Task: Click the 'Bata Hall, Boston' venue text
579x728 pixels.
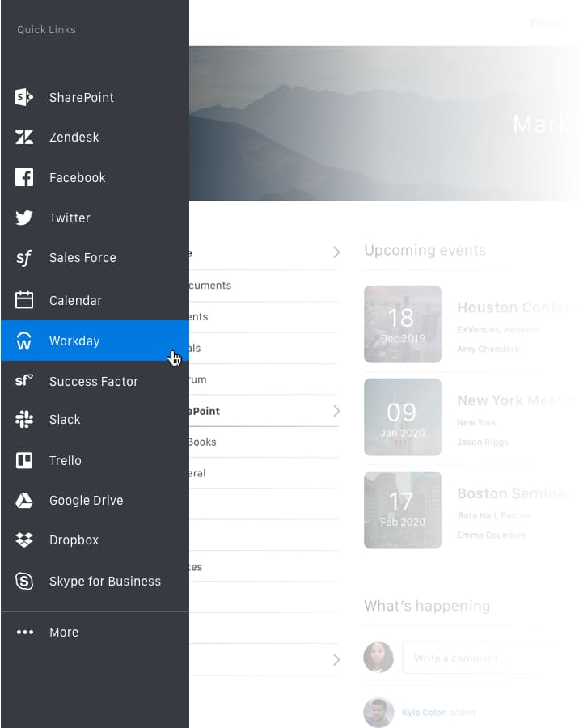Action: [x=493, y=515]
